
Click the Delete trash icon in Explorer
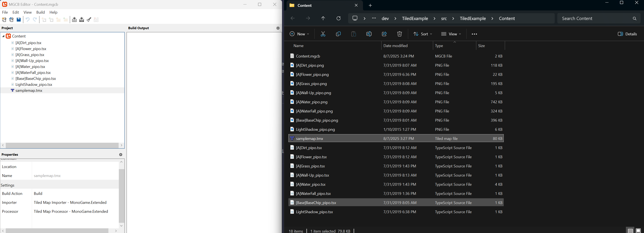pyautogui.click(x=400, y=34)
